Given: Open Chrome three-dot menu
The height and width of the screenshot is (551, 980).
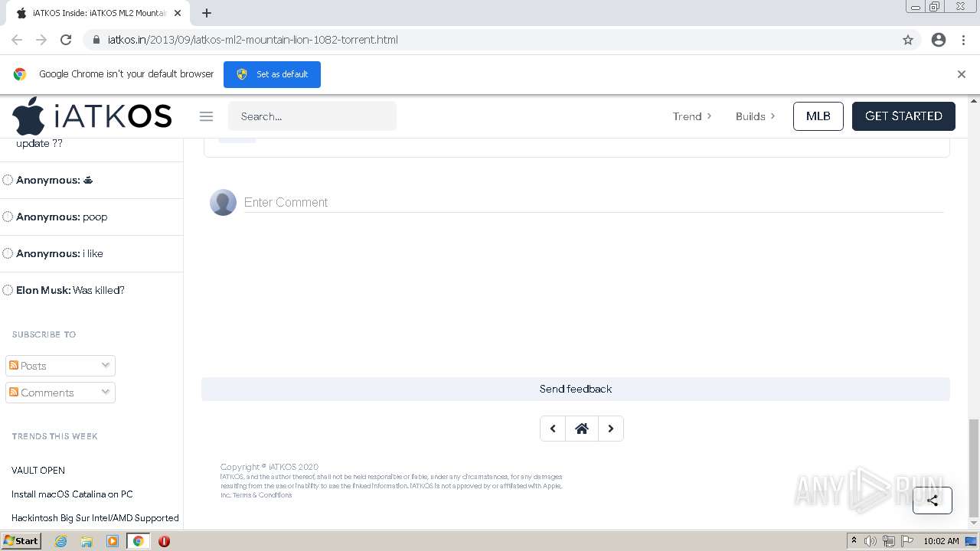Looking at the screenshot, I should point(963,40).
